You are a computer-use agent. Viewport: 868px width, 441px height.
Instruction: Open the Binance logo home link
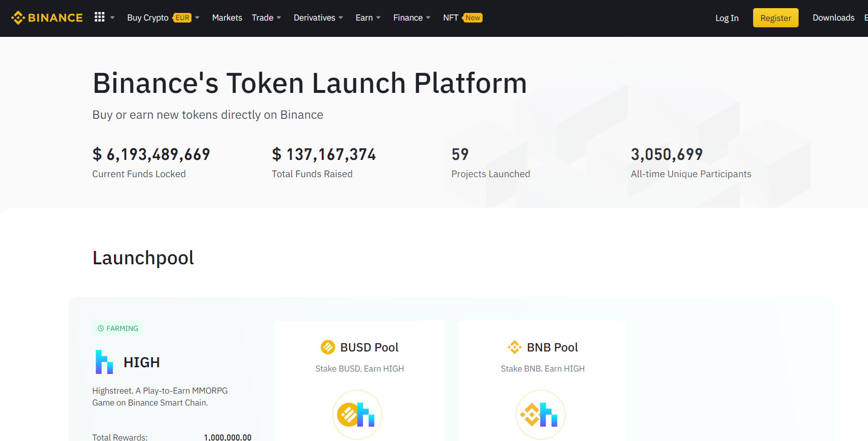[47, 18]
